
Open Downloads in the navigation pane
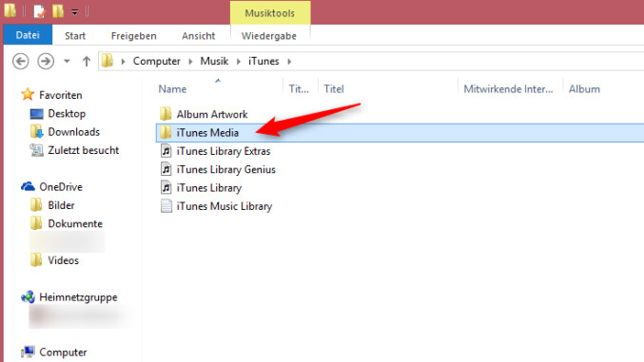click(x=74, y=132)
